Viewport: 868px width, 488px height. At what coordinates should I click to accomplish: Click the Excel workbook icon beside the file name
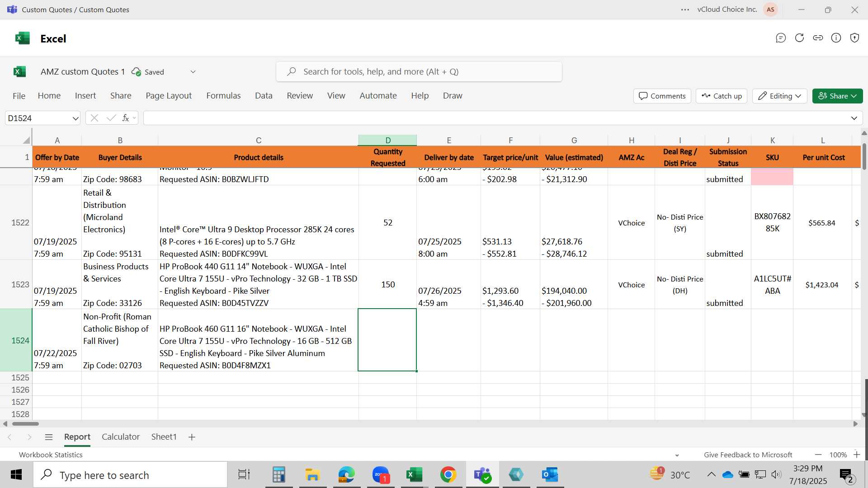pyautogui.click(x=19, y=71)
